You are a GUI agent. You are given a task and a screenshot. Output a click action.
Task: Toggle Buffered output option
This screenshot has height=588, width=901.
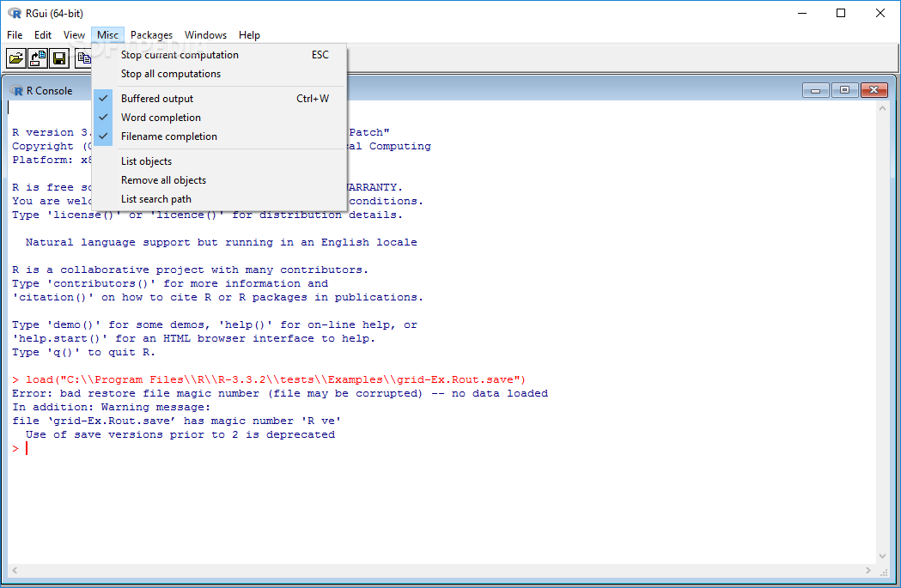point(220,99)
